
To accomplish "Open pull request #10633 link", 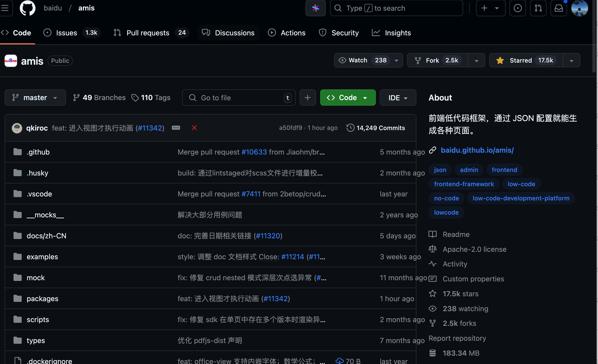I will (254, 152).
